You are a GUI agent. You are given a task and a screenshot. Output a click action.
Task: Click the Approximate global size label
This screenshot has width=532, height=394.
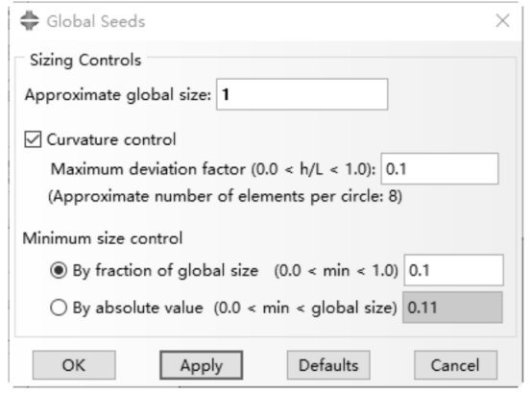click(x=118, y=95)
